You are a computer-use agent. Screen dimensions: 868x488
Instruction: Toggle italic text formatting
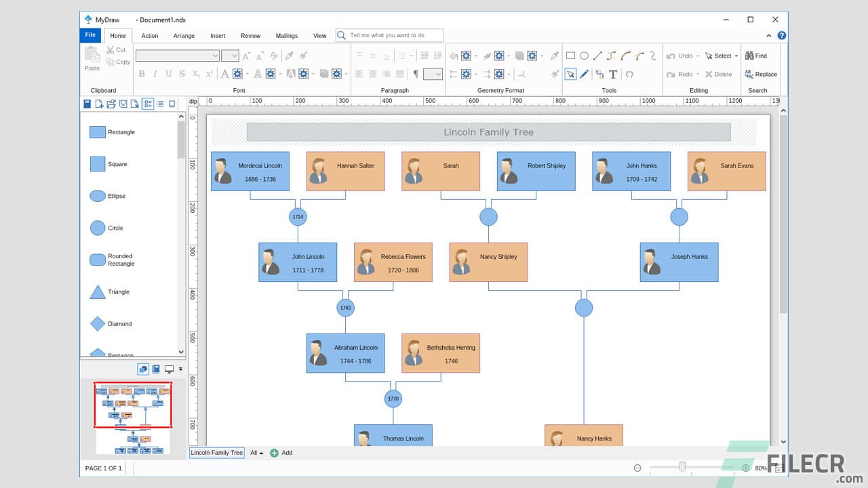pos(155,73)
